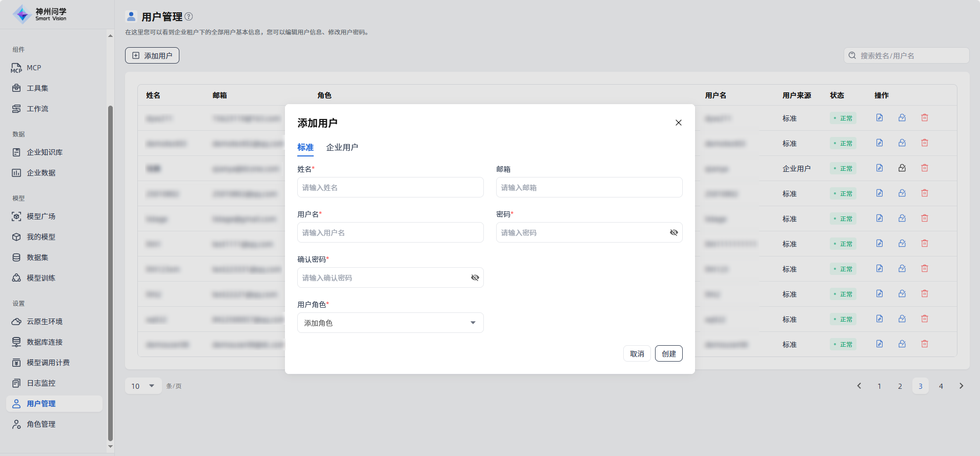Open MCP from the sidebar
The height and width of the screenshot is (456, 980).
34,68
